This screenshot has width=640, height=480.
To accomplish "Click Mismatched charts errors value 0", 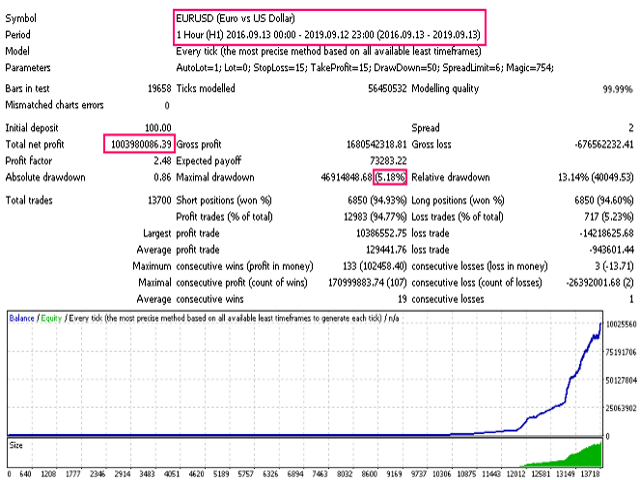I will point(167,105).
